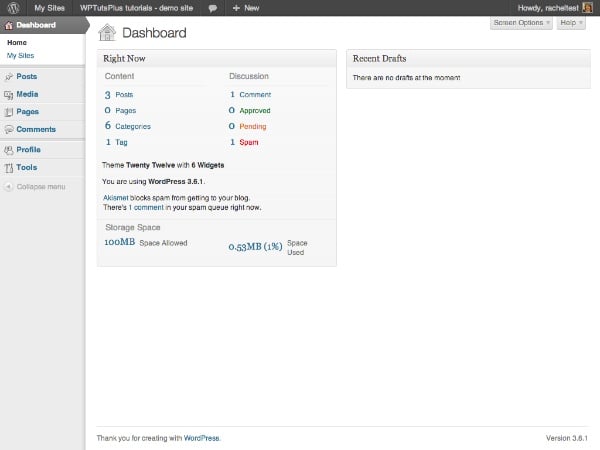Click the Pending comments link
600x450 pixels.
click(x=253, y=126)
